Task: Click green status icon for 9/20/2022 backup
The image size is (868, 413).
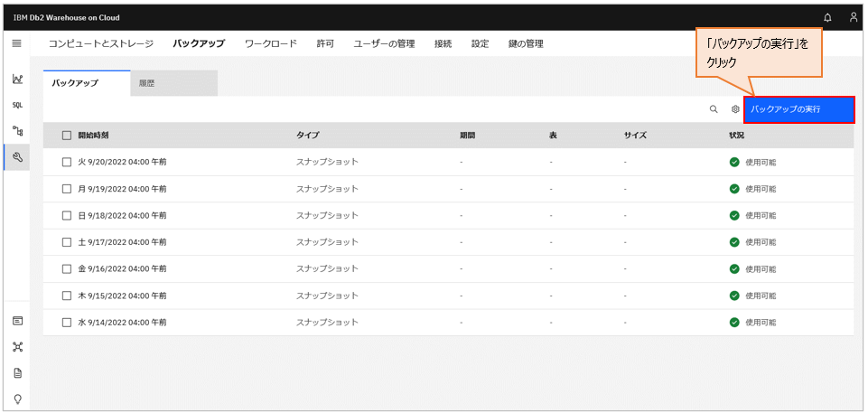Action: [x=734, y=162]
